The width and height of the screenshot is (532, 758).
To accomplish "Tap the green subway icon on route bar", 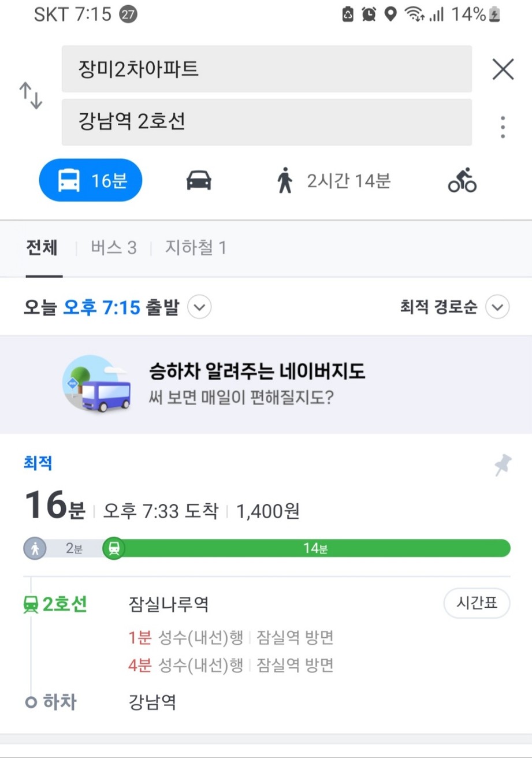I will click(x=114, y=548).
